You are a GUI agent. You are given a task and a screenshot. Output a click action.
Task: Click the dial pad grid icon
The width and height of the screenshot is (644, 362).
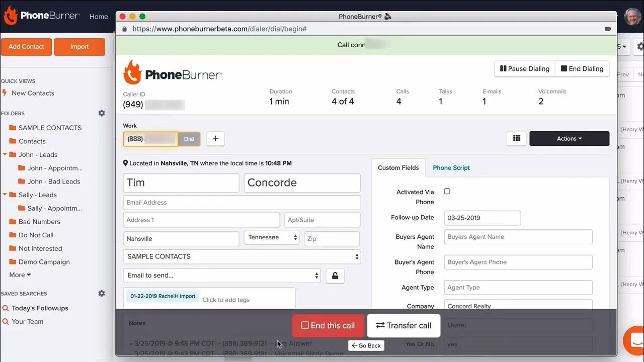coord(516,138)
